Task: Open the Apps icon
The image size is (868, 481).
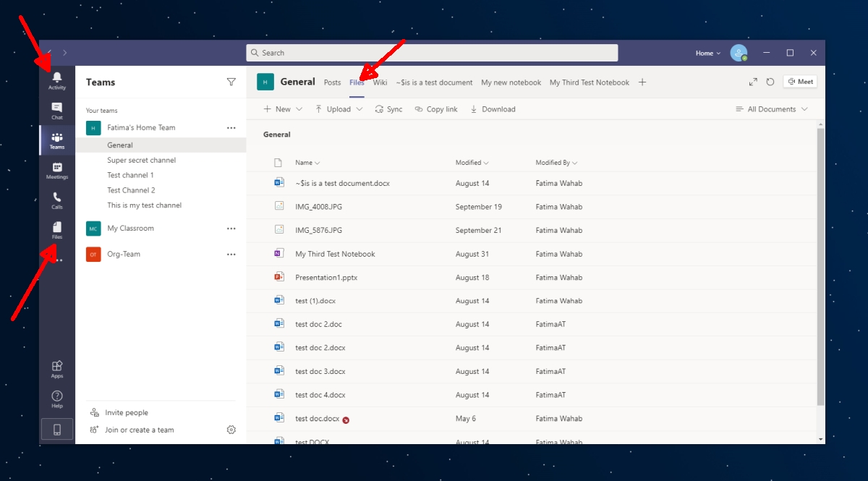Action: 57,367
